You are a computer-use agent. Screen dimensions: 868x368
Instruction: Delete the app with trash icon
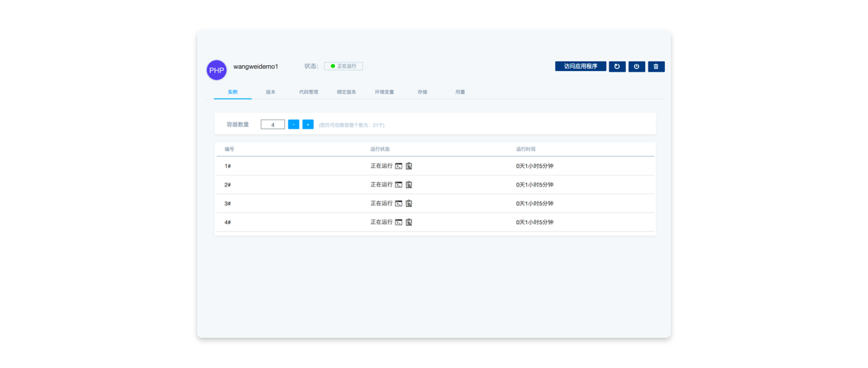coord(656,66)
